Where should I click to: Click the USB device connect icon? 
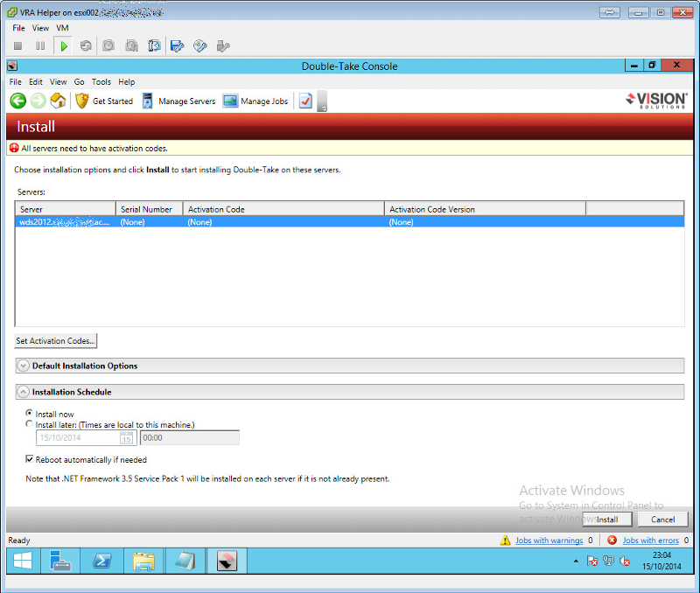tap(223, 46)
